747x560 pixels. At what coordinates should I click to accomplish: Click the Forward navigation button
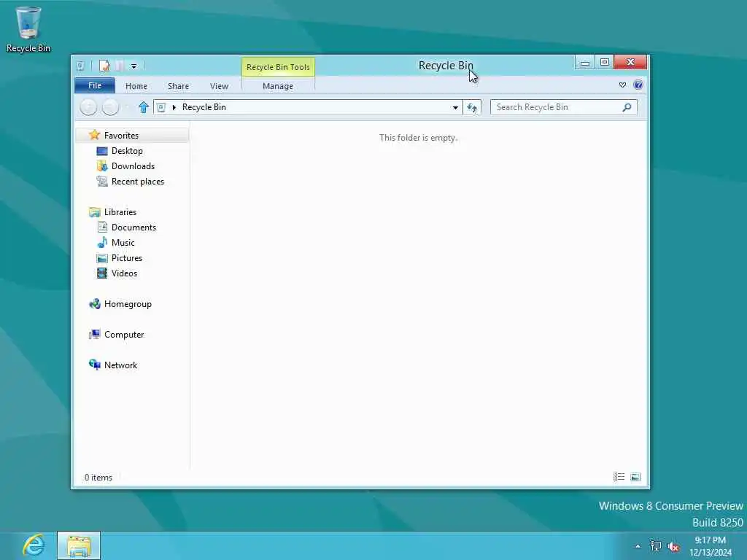pos(111,107)
